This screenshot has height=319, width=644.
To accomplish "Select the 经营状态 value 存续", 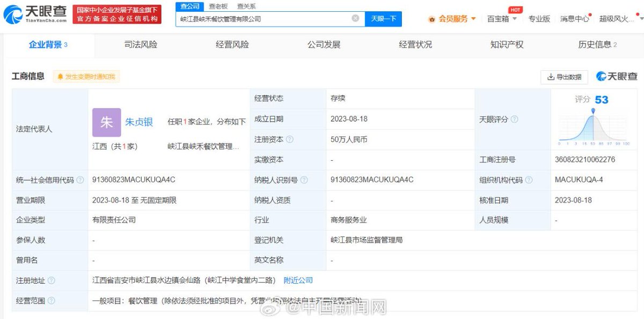I will point(338,99).
